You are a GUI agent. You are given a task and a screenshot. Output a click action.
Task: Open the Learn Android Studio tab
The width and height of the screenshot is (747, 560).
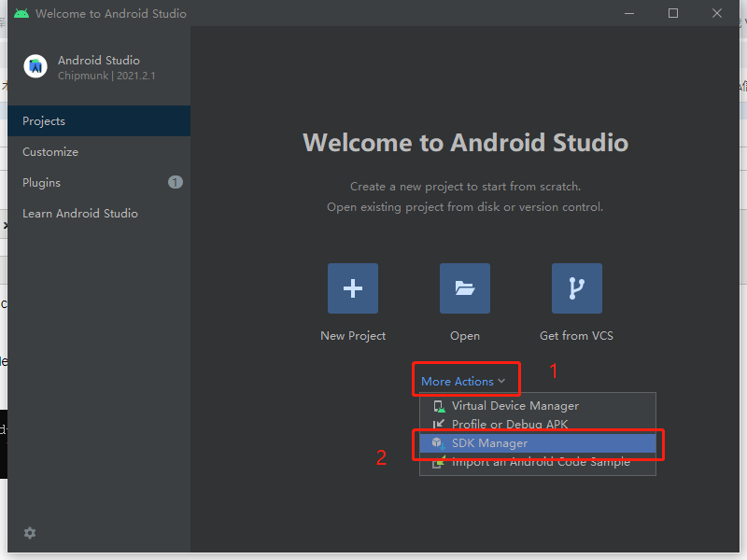(99, 214)
